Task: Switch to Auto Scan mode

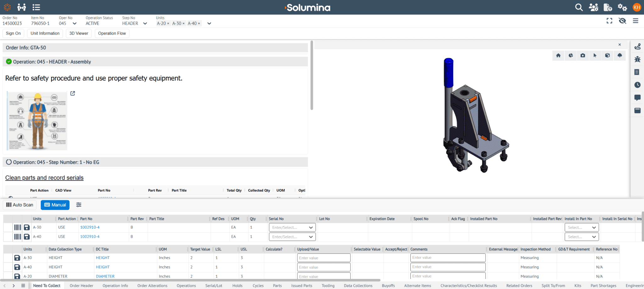Action: click(x=19, y=205)
